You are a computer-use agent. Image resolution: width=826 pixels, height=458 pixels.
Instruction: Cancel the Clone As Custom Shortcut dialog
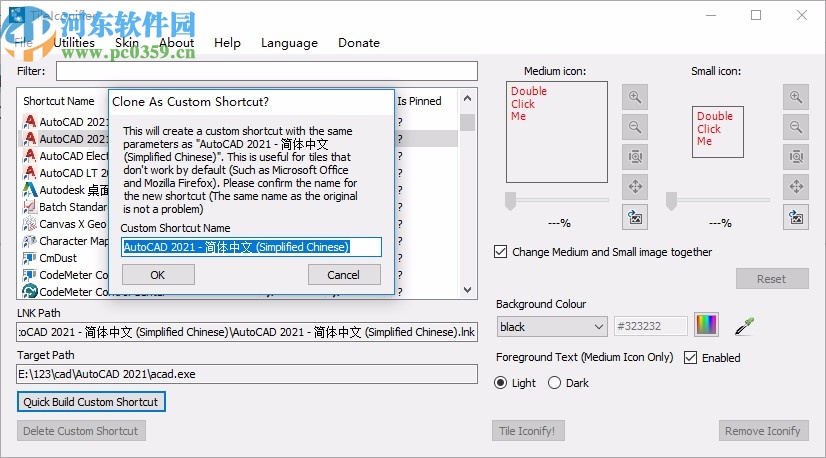[x=344, y=275]
